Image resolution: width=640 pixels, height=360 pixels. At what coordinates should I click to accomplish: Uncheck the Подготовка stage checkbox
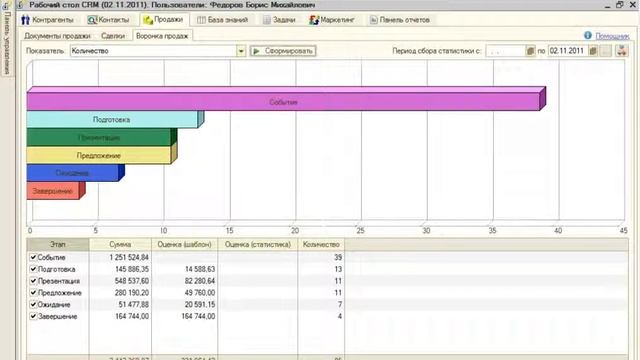tap(33, 269)
